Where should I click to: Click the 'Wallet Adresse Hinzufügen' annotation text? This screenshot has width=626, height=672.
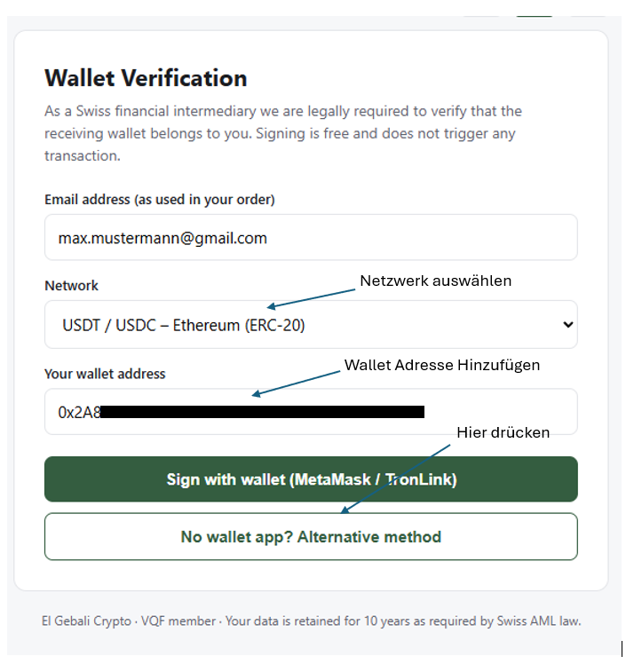442,365
